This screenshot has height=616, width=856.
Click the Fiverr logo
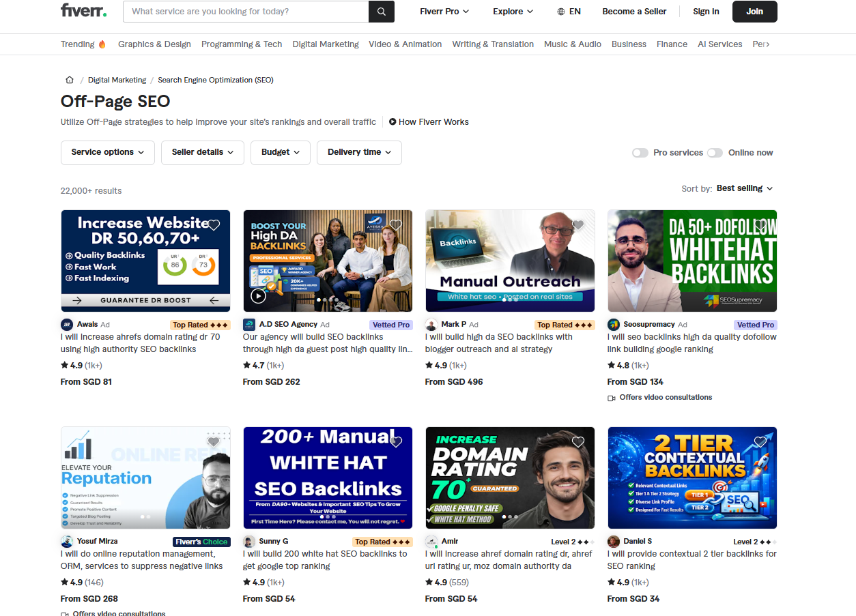[x=84, y=11]
